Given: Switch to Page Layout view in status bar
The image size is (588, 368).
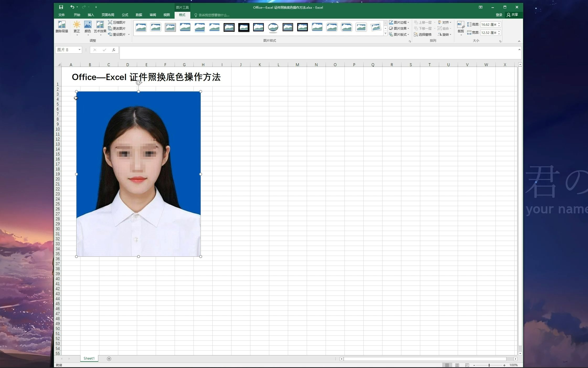Looking at the screenshot, I should pos(457,365).
